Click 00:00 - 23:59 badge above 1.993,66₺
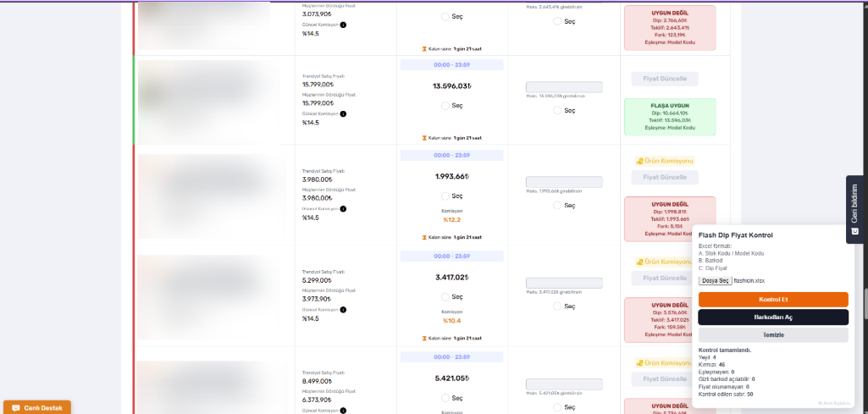The height and width of the screenshot is (414, 868). click(x=451, y=156)
